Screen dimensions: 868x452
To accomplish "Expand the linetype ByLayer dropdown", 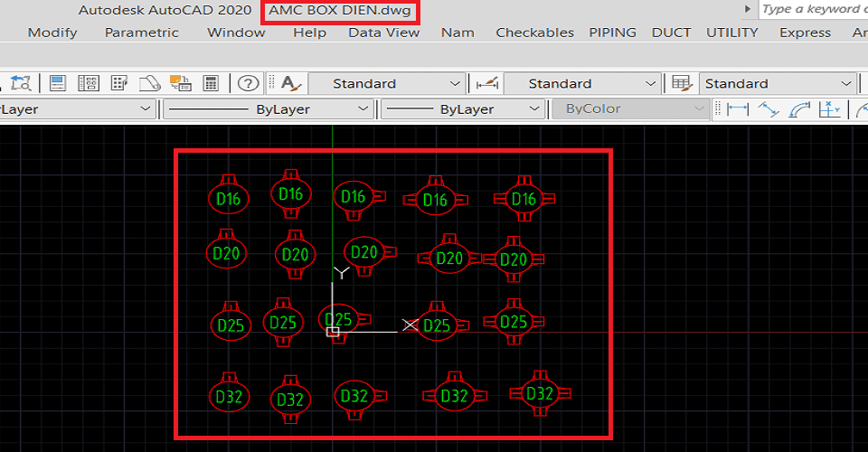I will point(269,109).
